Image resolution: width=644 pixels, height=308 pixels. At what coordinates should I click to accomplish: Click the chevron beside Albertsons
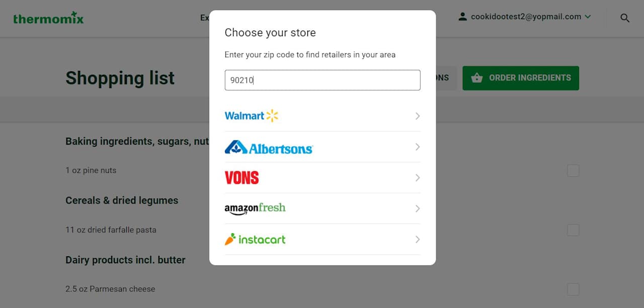click(417, 147)
